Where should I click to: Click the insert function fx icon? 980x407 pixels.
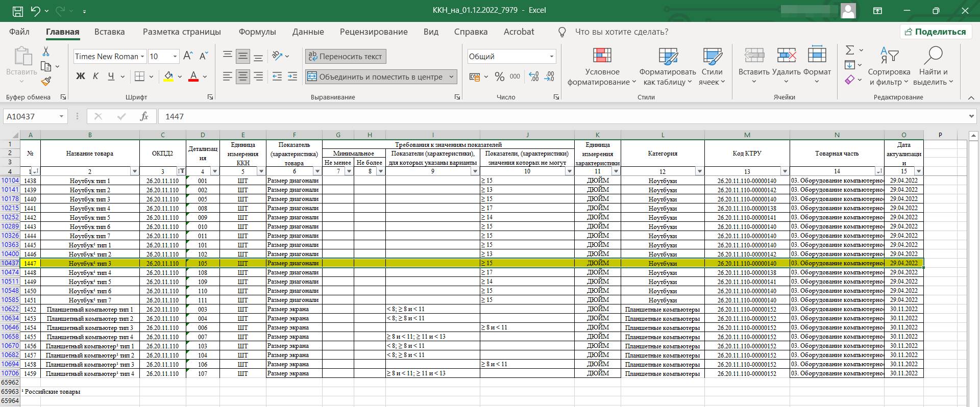coord(144,116)
